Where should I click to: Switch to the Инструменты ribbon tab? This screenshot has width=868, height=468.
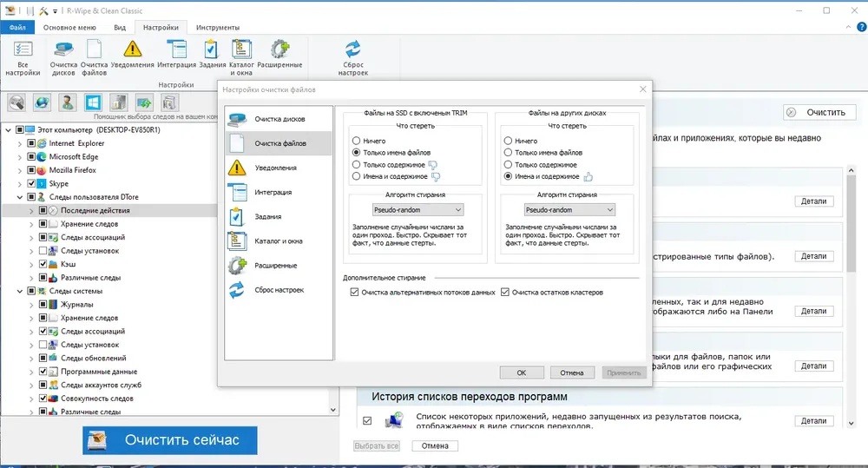(x=218, y=27)
